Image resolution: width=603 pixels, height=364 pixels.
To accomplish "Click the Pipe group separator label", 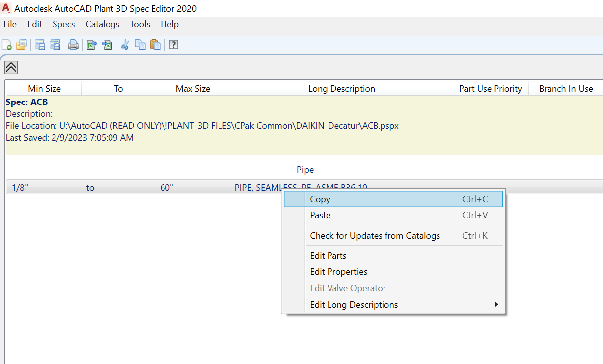I will [x=305, y=170].
